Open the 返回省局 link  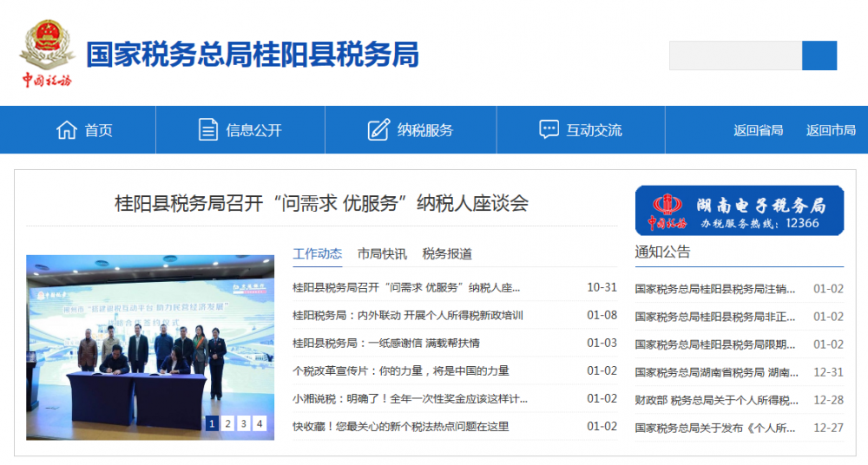758,130
